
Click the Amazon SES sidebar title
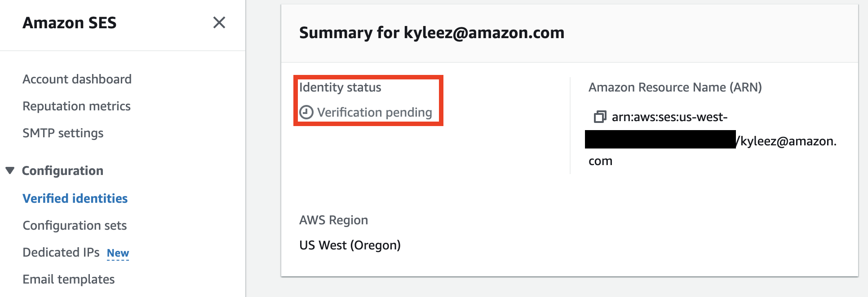click(x=70, y=23)
